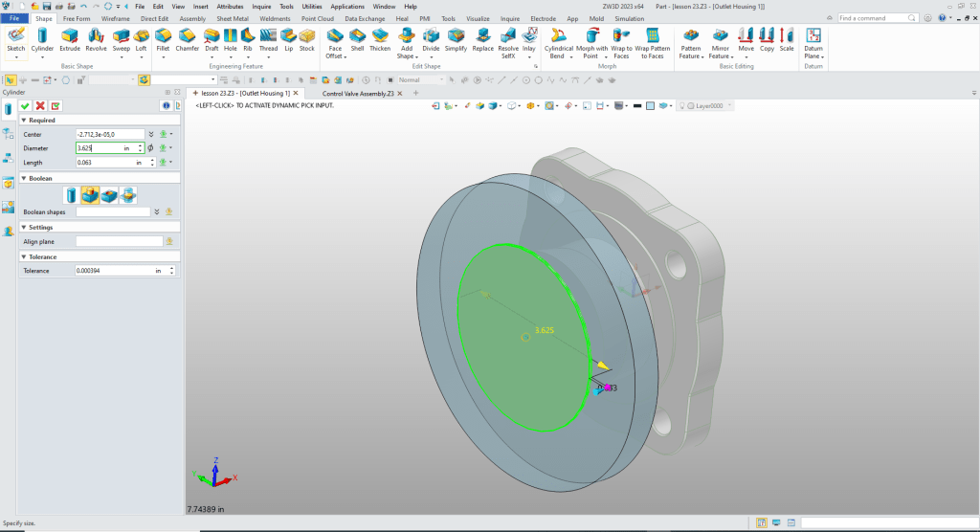Select the Add boolean option
Viewport: 980px width, 532px height.
pyautogui.click(x=92, y=195)
